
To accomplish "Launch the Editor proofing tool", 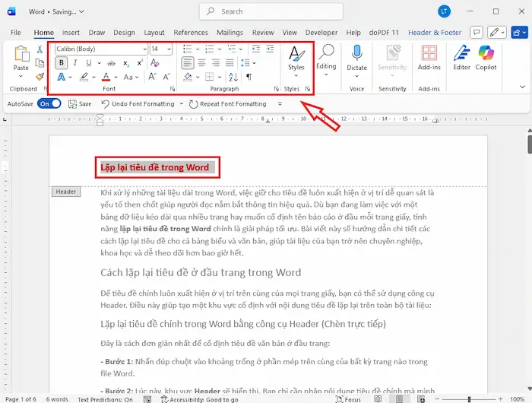I will [462, 58].
